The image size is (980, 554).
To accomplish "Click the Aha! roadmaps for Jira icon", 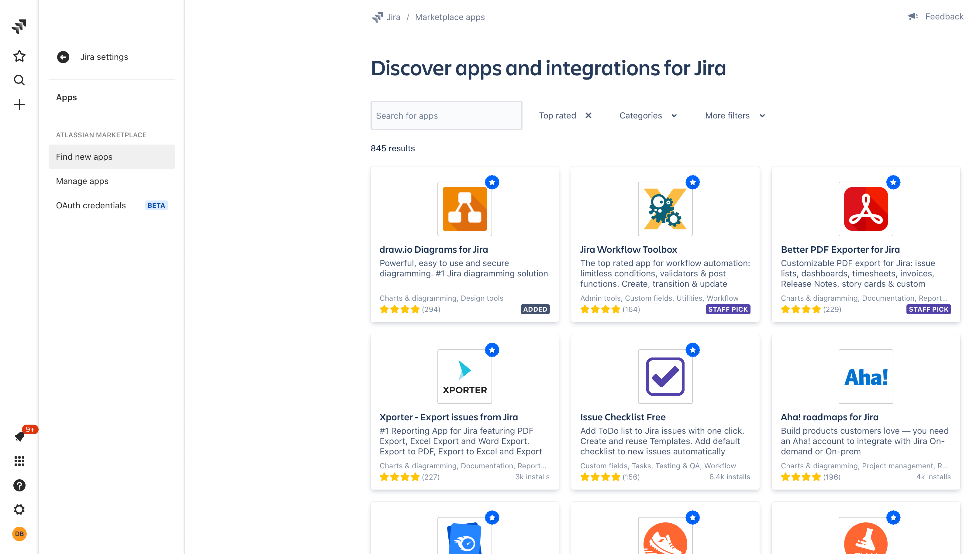I will click(866, 376).
